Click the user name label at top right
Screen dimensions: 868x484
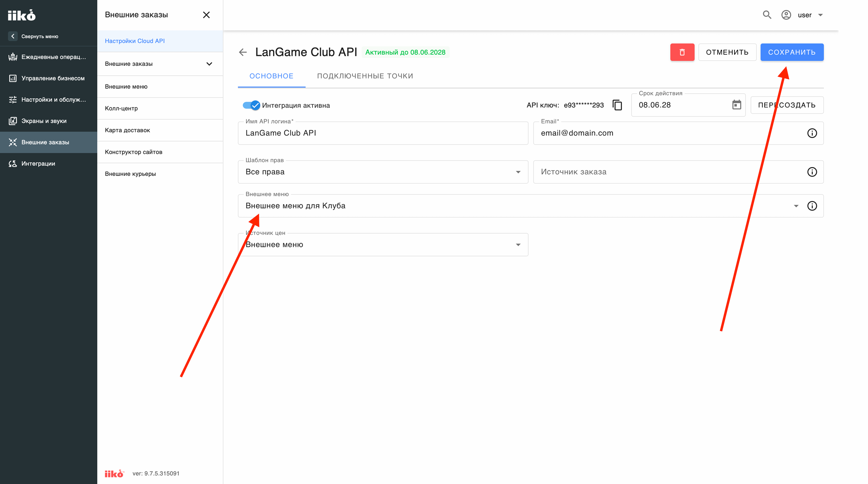click(804, 15)
